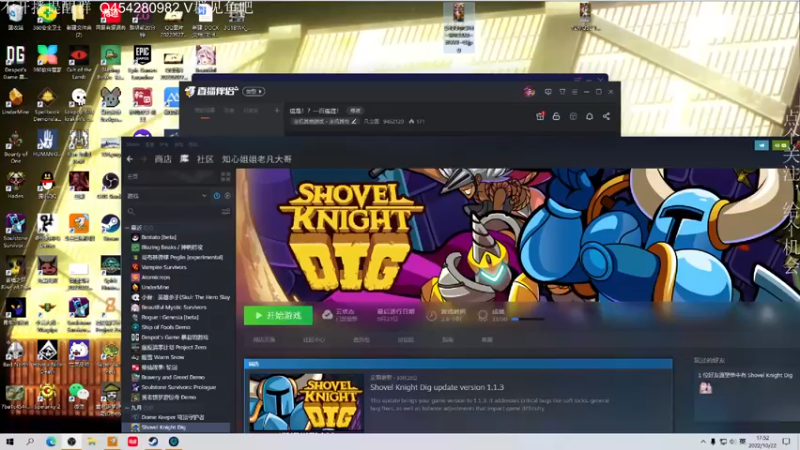The height and width of the screenshot is (450, 800).
Task: Open Despot's Game desktop shortcut
Action: [x=15, y=62]
